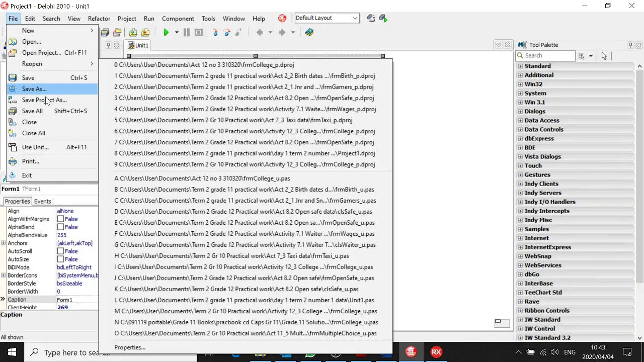Reopen recent project frmBirth_p.dproj
Image resolution: width=644 pixels, height=362 pixels.
click(246, 76)
